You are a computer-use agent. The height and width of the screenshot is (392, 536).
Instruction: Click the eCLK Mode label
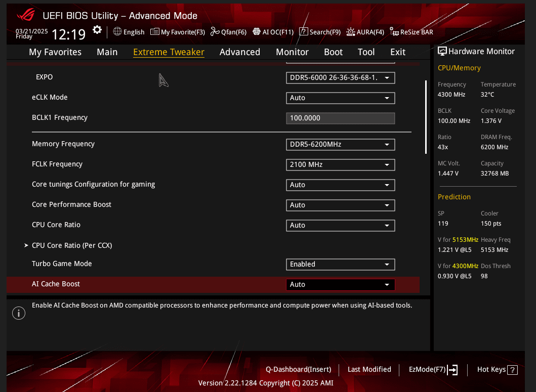coord(50,98)
